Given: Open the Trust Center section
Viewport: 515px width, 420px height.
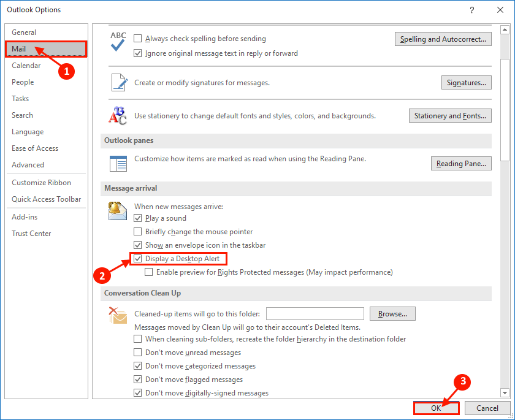Looking at the screenshot, I should [31, 233].
